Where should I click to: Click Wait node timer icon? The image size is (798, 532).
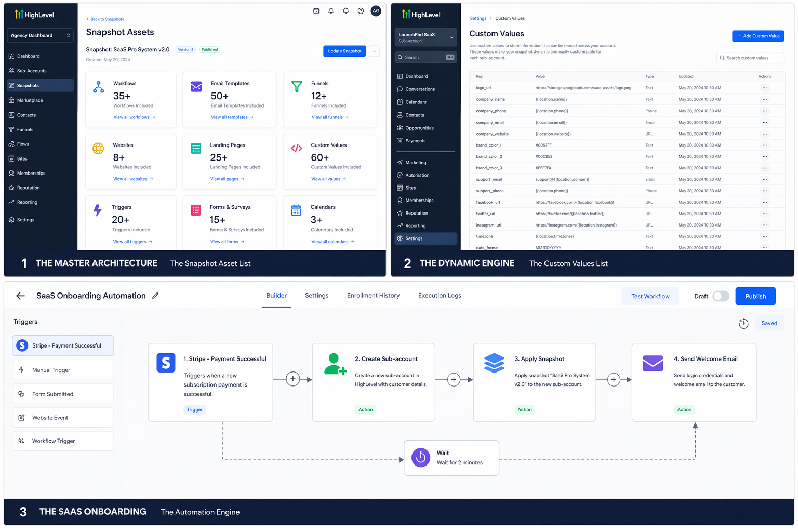click(421, 458)
